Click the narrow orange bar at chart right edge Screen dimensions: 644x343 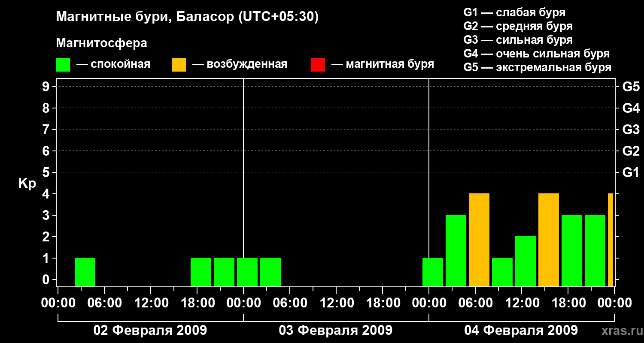611,240
